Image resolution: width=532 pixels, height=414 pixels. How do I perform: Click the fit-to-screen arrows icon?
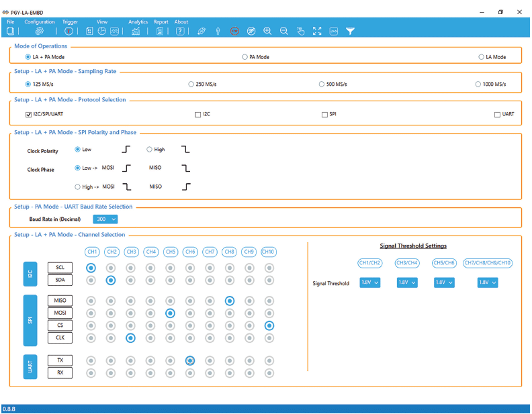[x=317, y=31]
